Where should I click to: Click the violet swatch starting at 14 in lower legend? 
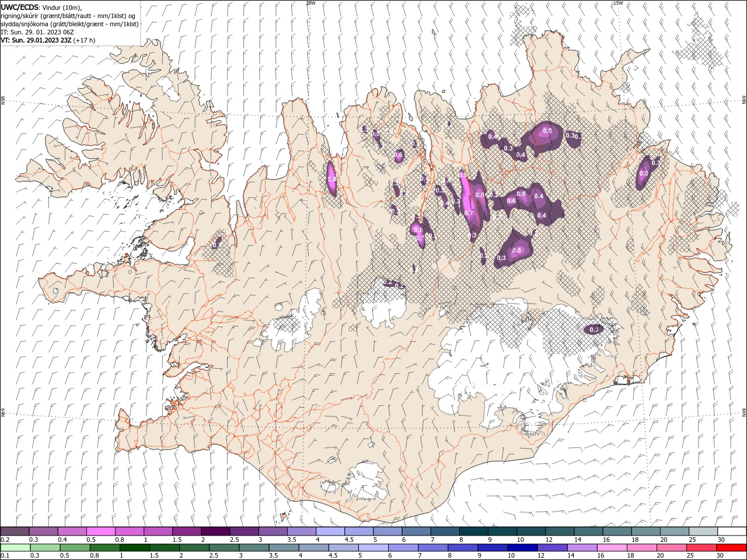pos(581,547)
